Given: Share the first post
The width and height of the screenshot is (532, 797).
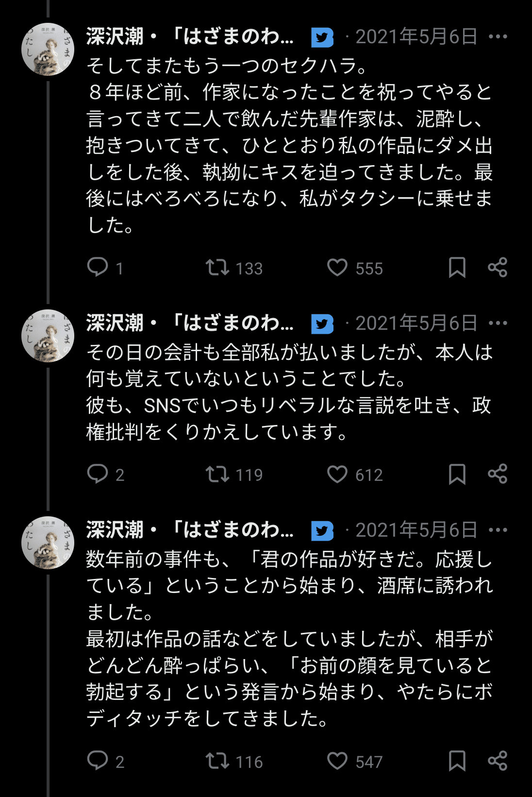Looking at the screenshot, I should coord(498,267).
